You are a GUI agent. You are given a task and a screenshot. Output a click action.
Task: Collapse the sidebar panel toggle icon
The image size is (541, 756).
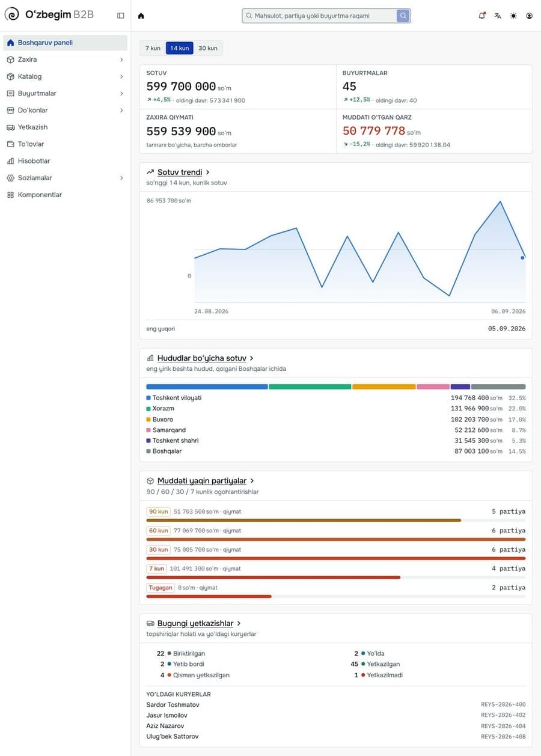tap(121, 16)
